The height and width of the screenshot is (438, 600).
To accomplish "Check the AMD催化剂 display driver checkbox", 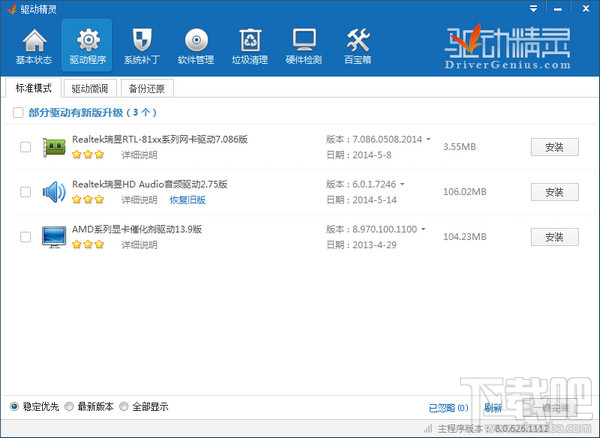I will coord(26,237).
